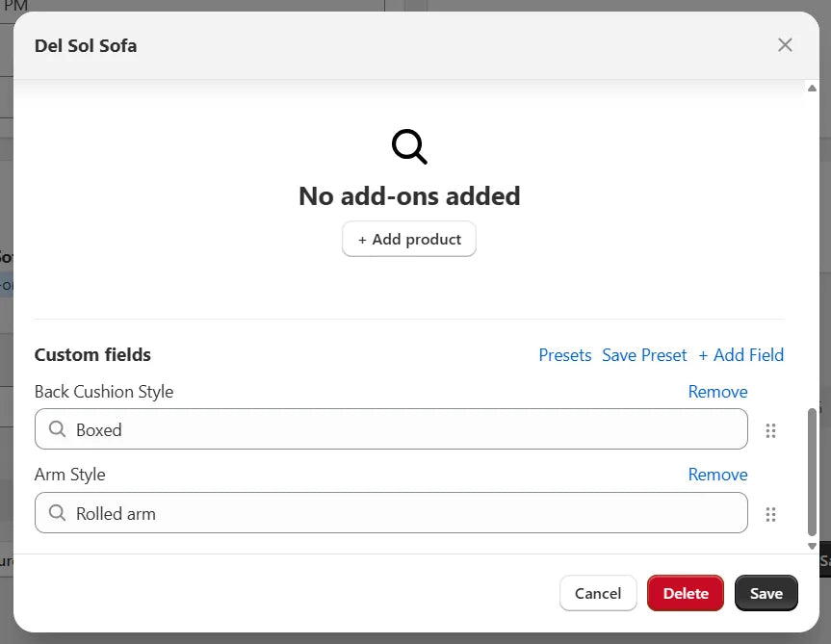Remove the Back Cushion Style field
Viewport: 831px width, 644px height.
pos(717,392)
